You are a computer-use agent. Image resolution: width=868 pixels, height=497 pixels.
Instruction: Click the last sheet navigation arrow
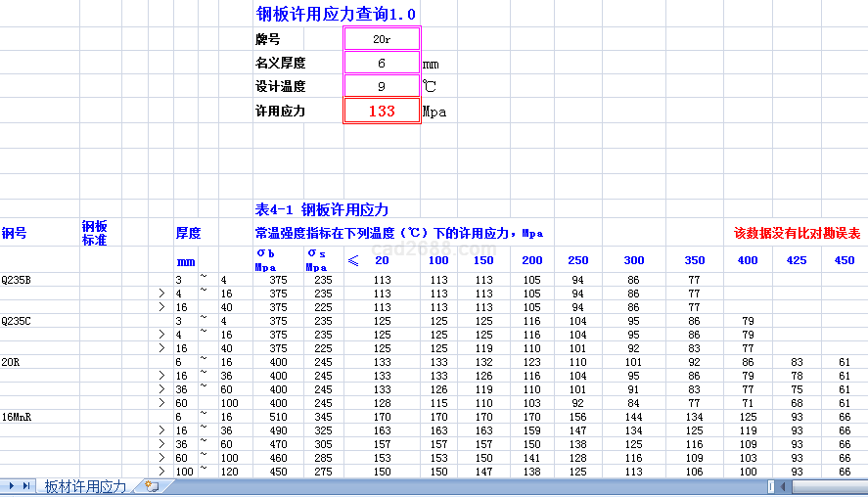click(27, 486)
